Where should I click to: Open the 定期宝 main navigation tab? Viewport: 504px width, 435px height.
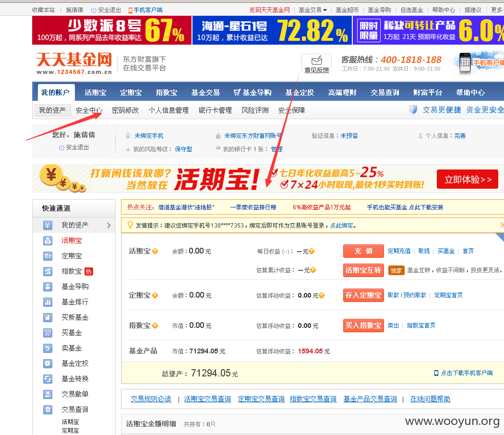click(x=131, y=93)
